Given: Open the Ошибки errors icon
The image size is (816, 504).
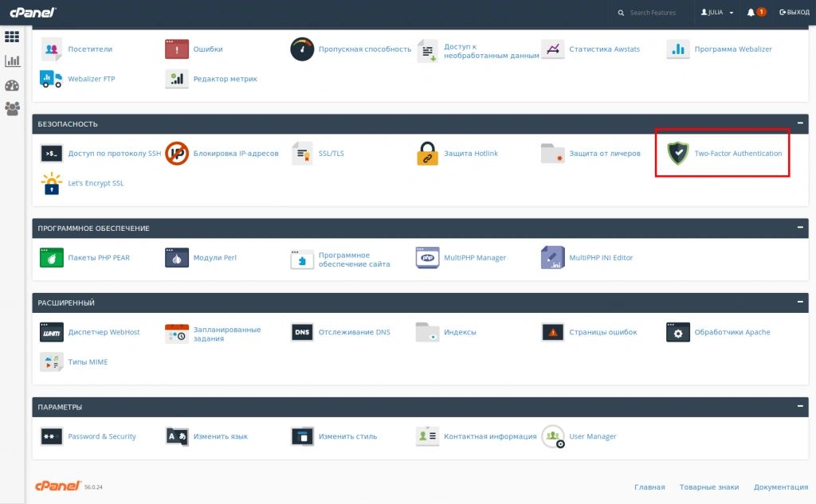Looking at the screenshot, I should point(177,49).
